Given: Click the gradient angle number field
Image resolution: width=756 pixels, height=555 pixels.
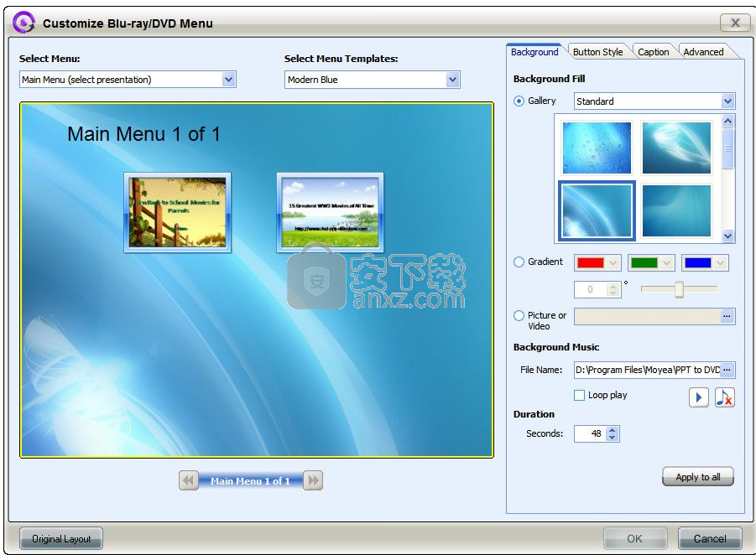Looking at the screenshot, I should (x=591, y=289).
